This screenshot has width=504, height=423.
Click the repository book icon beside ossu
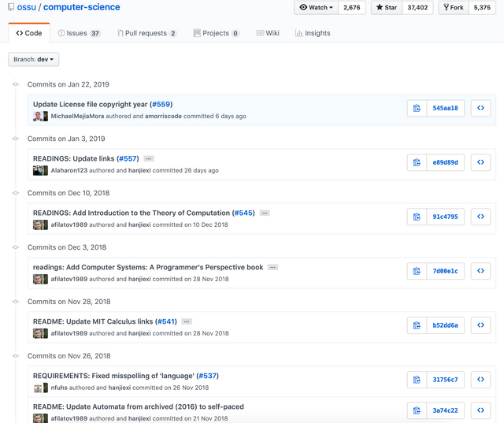11,7
